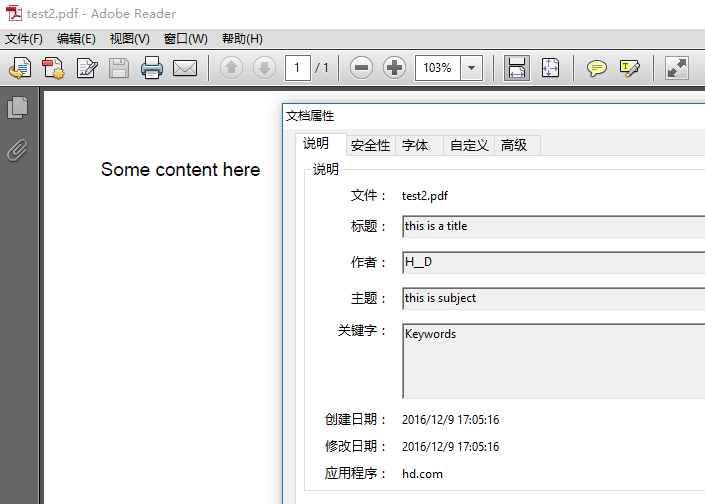Viewport: 705px width, 504px height.
Task: Click the file name text test2.pdf
Action: pyautogui.click(x=425, y=196)
